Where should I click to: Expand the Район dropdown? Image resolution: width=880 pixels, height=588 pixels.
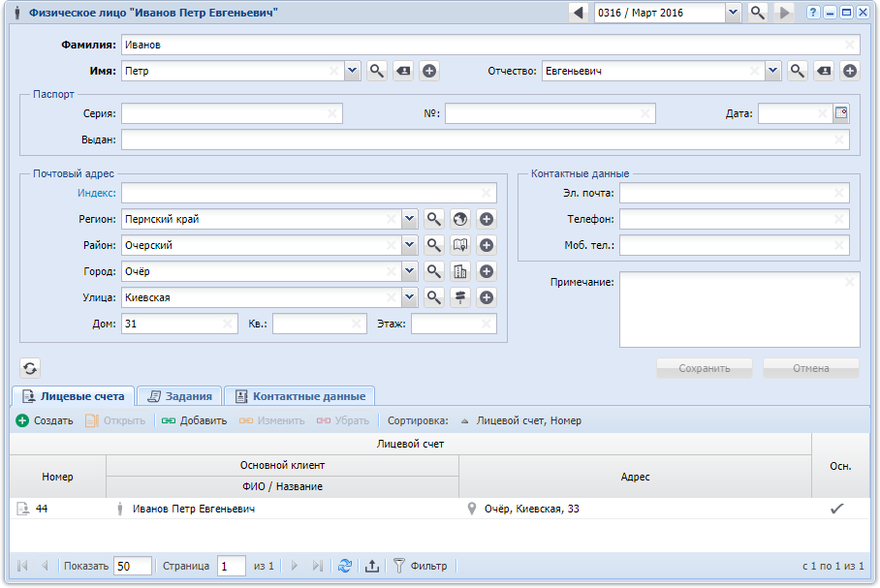point(410,245)
